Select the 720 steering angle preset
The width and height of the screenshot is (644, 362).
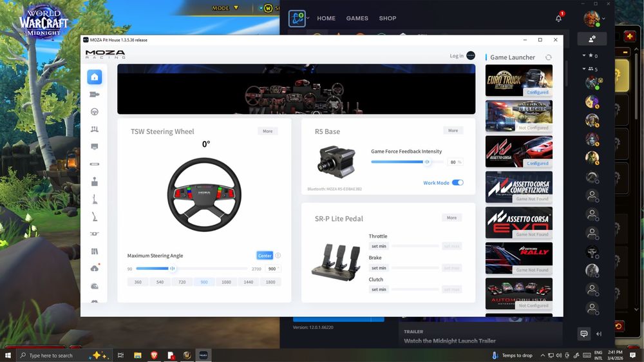[182, 282]
